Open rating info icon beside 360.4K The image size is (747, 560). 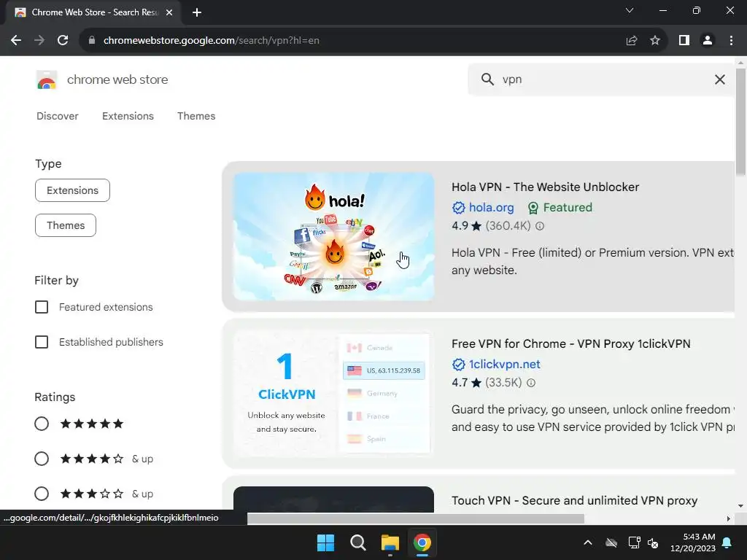[x=540, y=226]
